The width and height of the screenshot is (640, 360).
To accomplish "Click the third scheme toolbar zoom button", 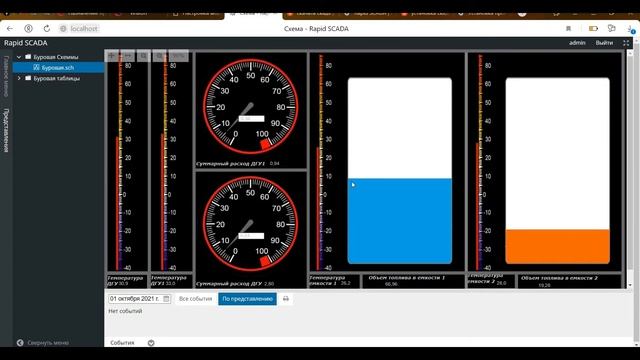I will [144, 56].
